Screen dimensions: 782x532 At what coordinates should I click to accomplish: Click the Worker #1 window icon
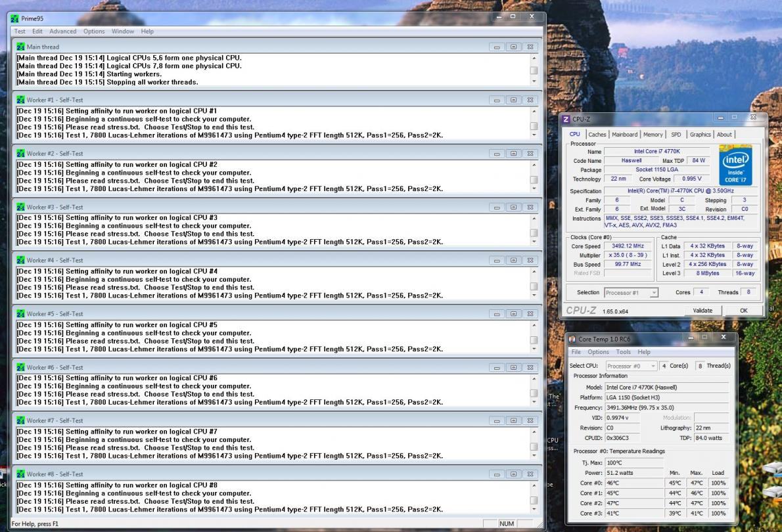20,100
